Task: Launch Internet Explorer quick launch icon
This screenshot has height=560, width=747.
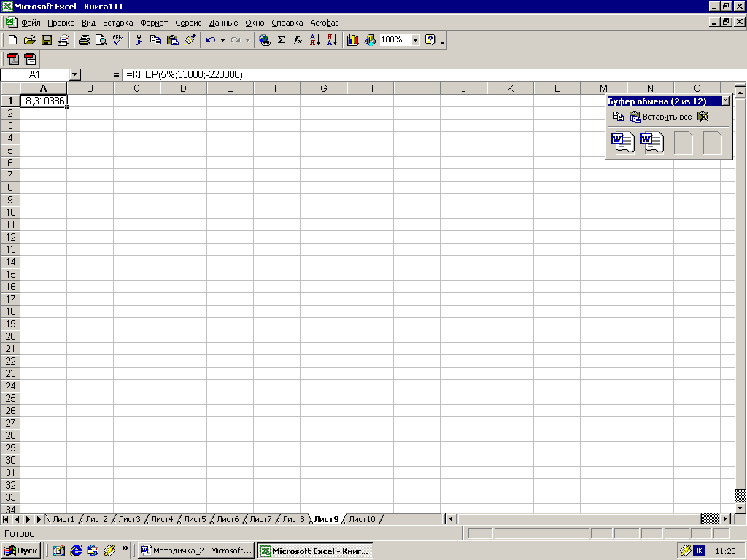Action: click(x=76, y=551)
